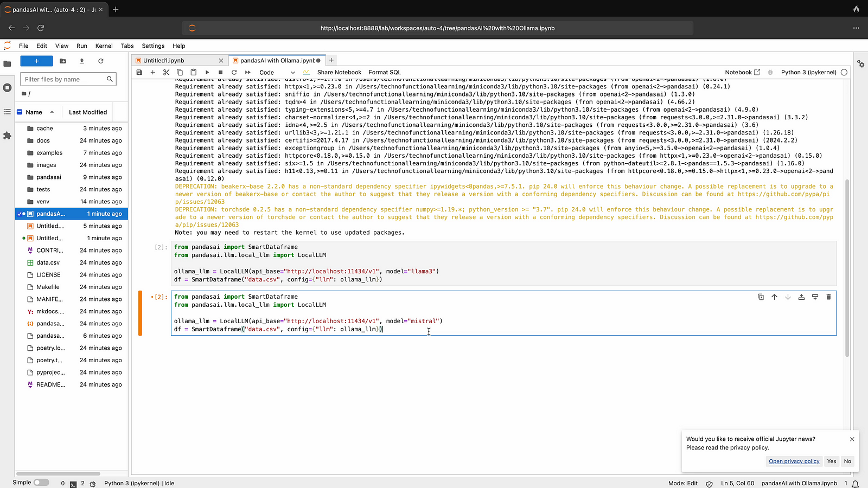The image size is (868, 488).
Task: Save the notebook with the toolbar save icon
Action: pyautogui.click(x=139, y=72)
